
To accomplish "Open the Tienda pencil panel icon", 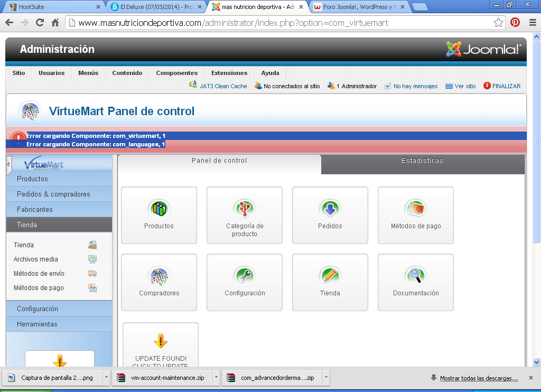I will (330, 282).
